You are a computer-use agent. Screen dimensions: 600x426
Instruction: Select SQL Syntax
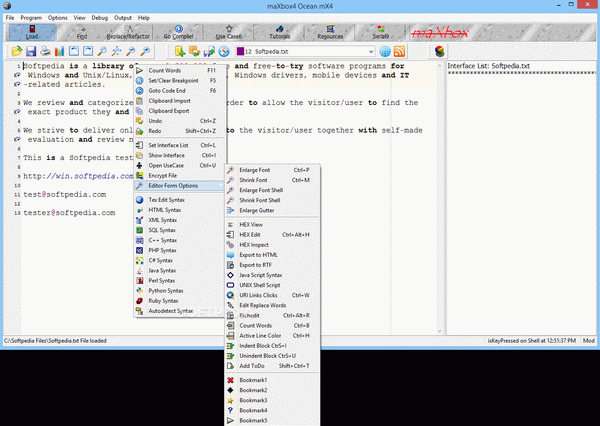180,230
